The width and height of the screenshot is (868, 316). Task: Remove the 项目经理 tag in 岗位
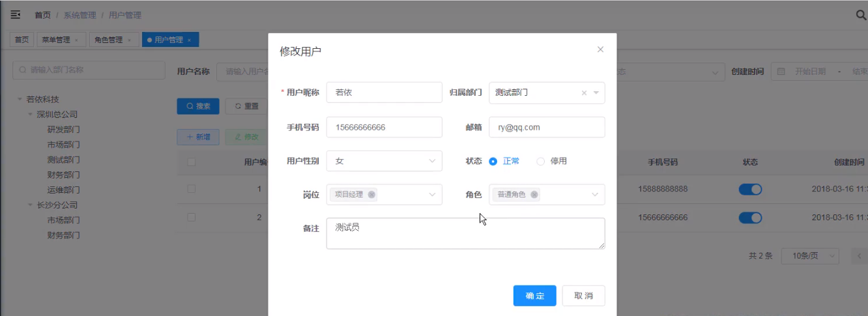tap(371, 194)
